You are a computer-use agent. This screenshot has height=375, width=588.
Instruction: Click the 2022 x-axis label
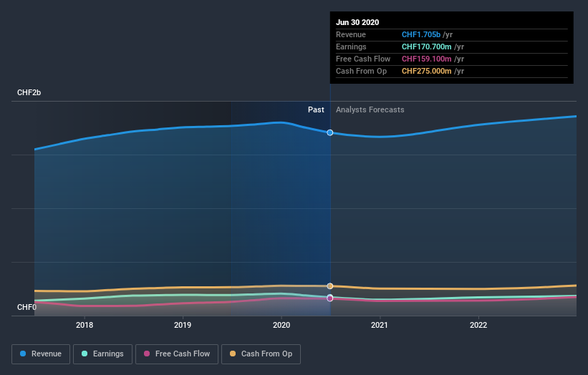478,325
